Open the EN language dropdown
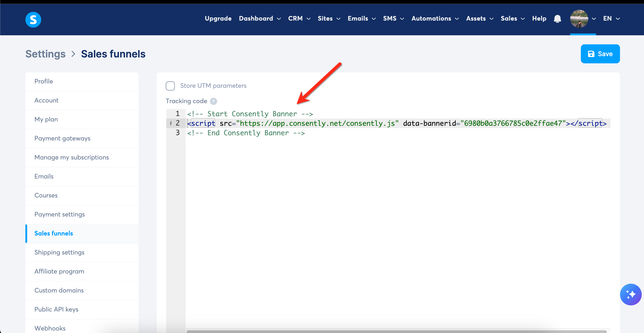Image resolution: width=644 pixels, height=333 pixels. click(611, 19)
